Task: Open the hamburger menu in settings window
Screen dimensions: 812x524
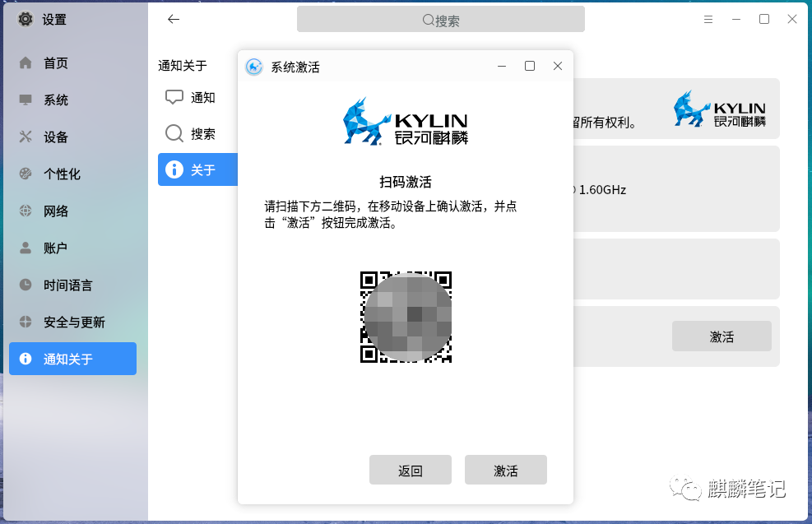Action: [x=708, y=19]
